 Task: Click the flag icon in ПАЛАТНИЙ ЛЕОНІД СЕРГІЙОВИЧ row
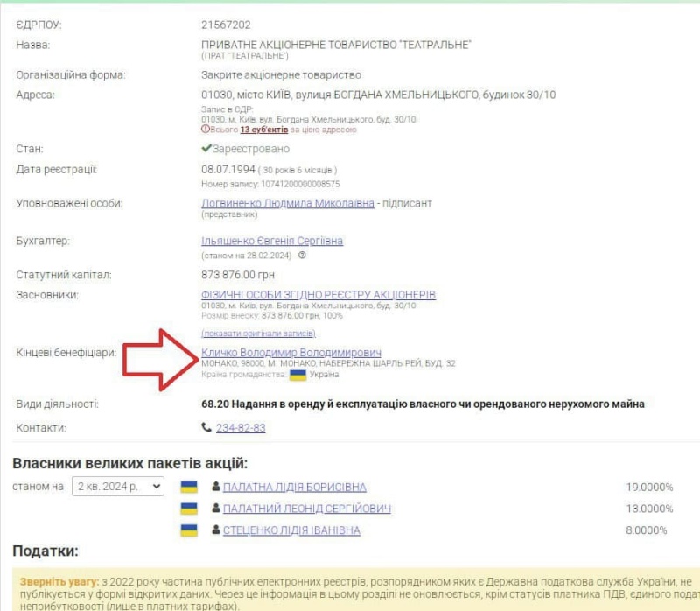pos(188,509)
